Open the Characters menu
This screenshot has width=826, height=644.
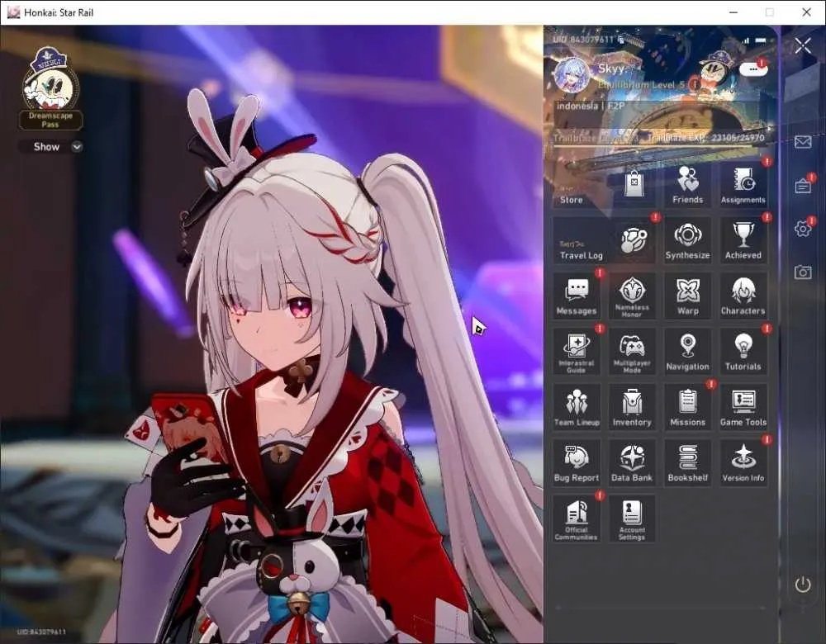point(743,296)
